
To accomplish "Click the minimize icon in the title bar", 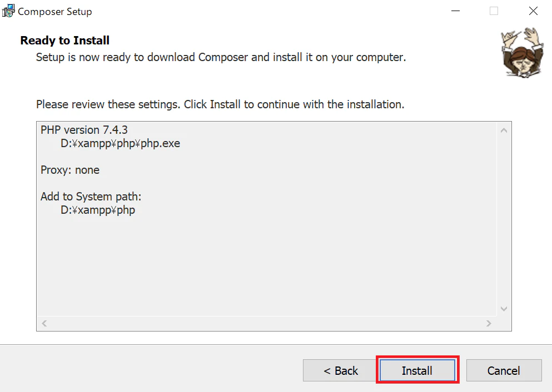I will 455,11.
